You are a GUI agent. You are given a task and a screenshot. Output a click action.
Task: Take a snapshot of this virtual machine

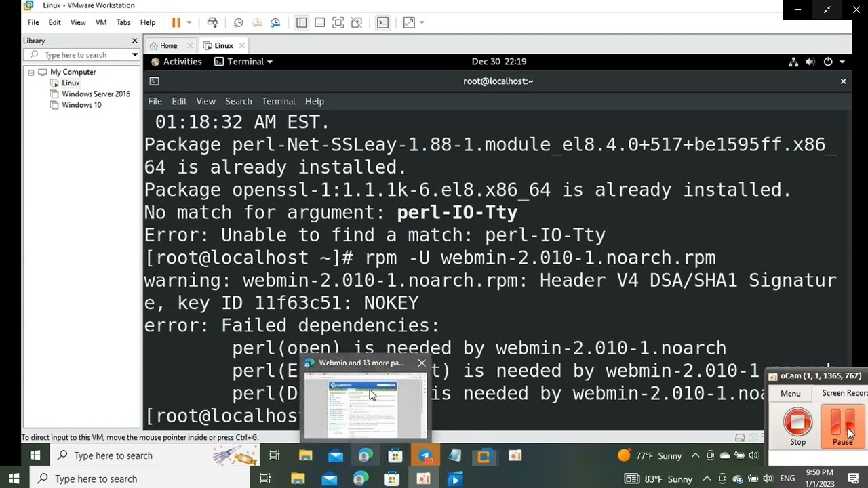coord(239,22)
